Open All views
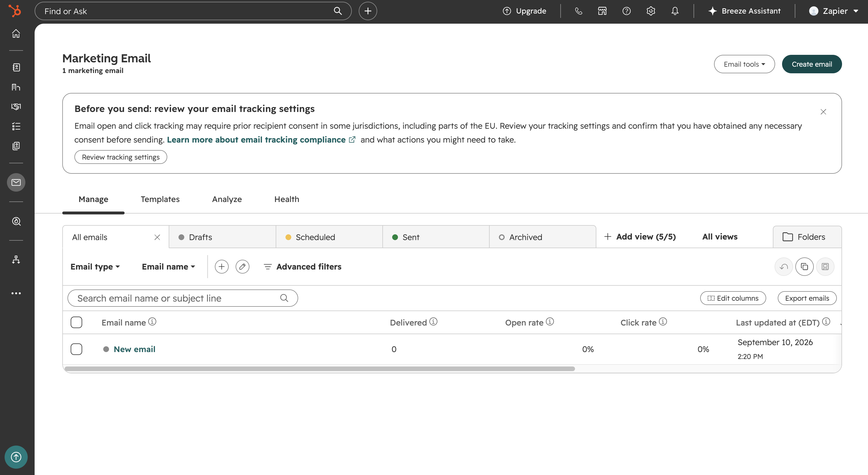 [720, 237]
